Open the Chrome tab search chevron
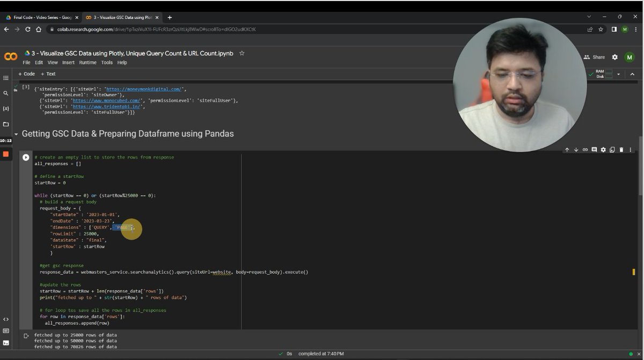Screen dimensions: 644x360 [589, 17]
